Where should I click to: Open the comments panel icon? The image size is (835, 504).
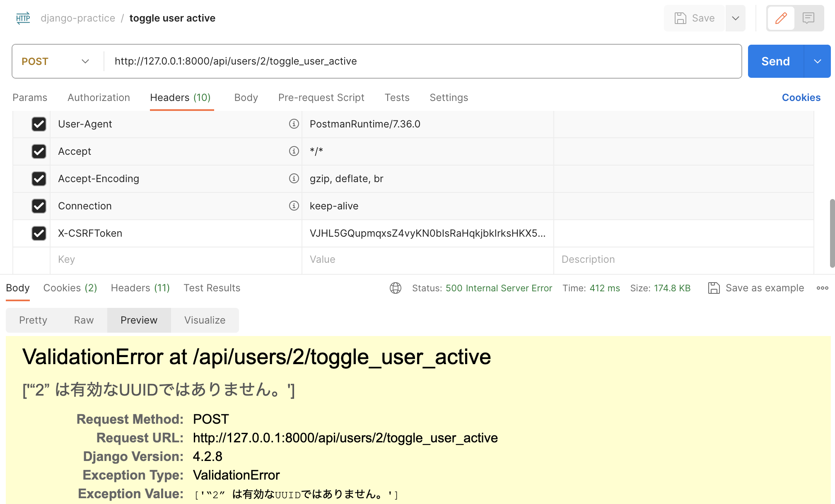(808, 18)
